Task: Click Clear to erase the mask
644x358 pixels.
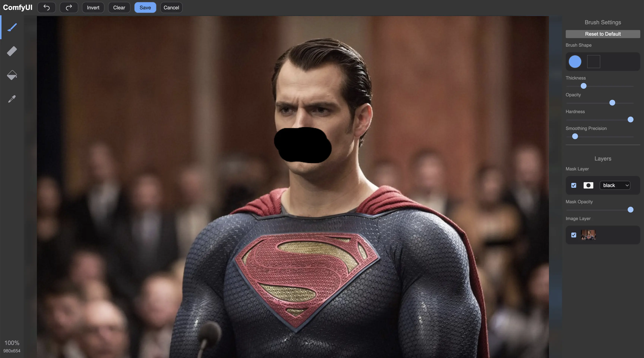Action: (119, 7)
